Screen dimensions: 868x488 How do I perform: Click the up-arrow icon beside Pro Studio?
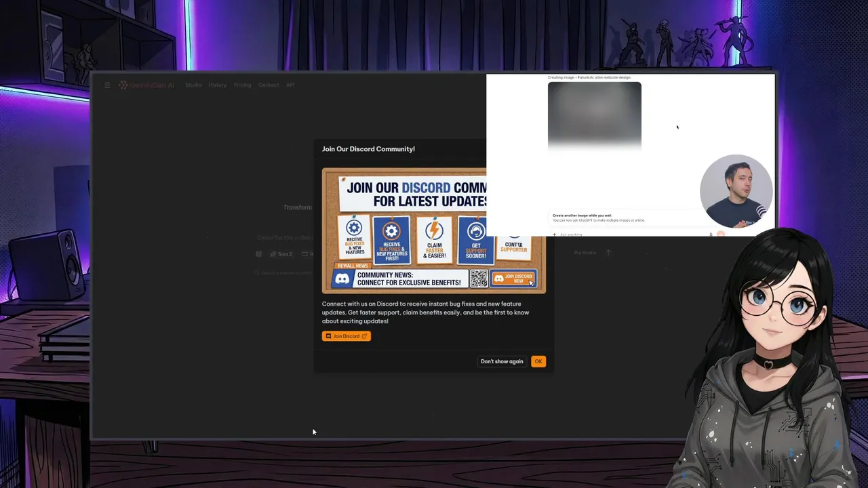[x=608, y=253]
